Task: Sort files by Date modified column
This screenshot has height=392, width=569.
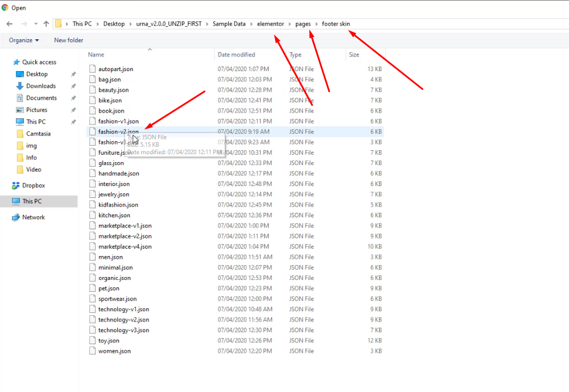Action: point(236,55)
